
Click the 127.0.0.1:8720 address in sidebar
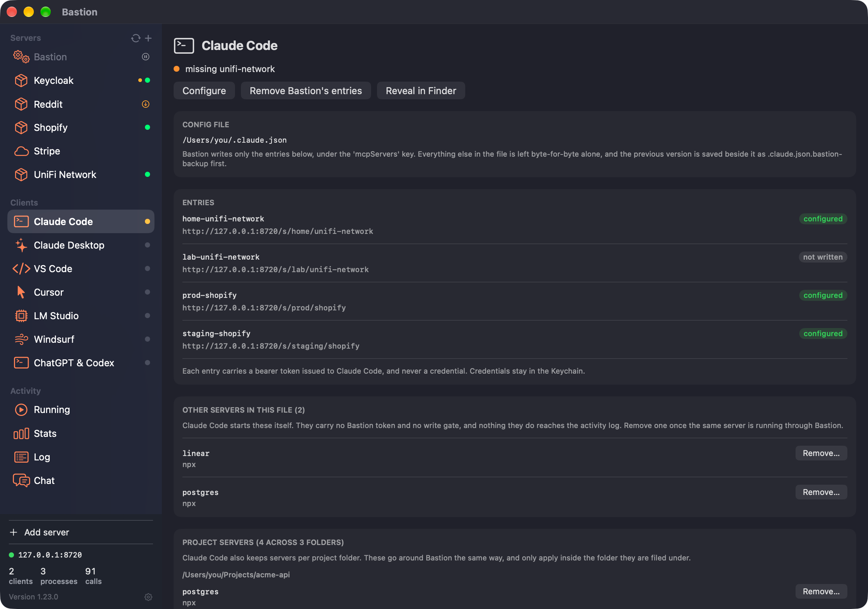click(50, 555)
